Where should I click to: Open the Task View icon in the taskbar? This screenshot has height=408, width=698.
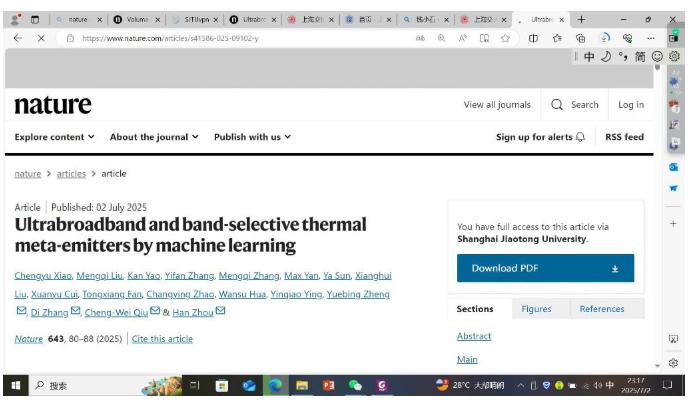click(195, 385)
